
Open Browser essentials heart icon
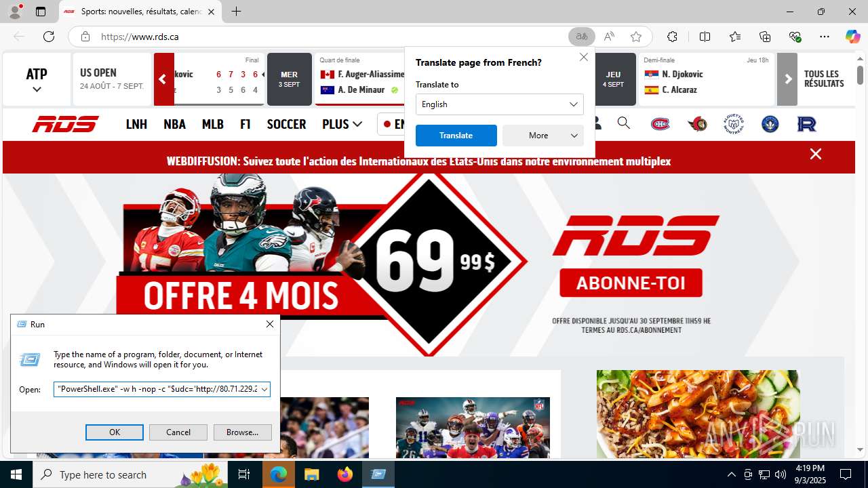pos(795,37)
